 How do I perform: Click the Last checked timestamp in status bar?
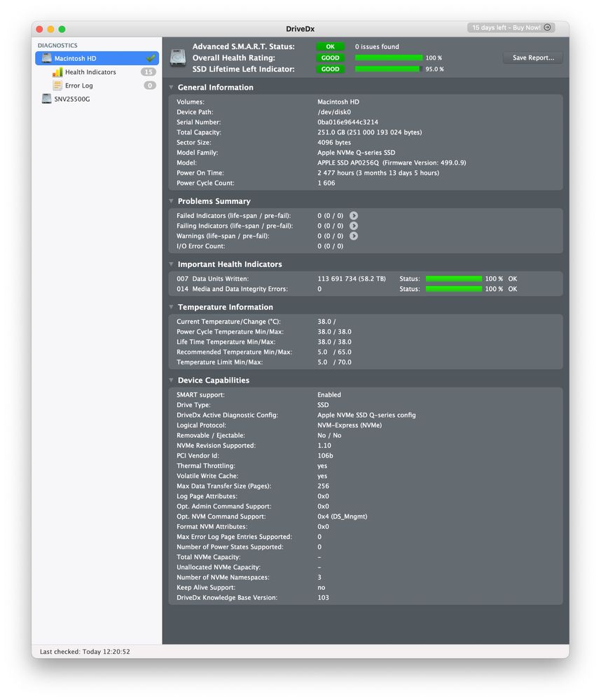coord(85,652)
